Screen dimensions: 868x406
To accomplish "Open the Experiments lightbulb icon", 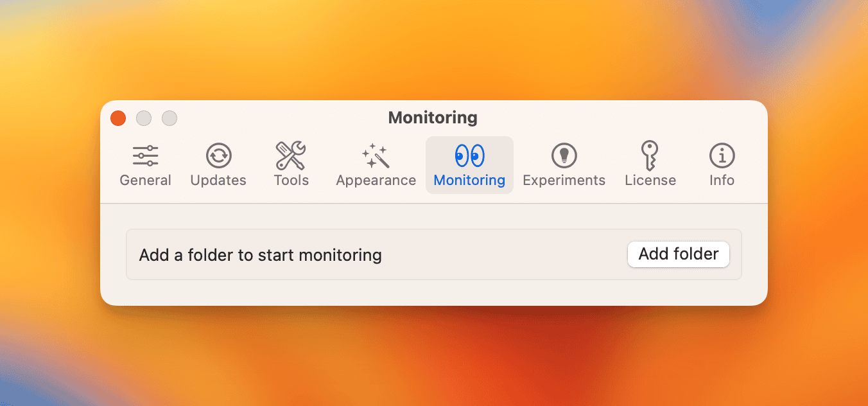I will [564, 155].
